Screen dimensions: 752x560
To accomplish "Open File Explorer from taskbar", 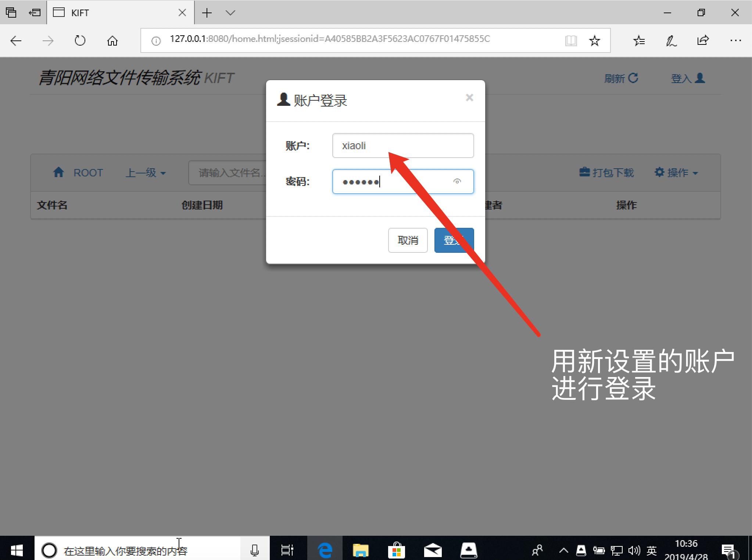I will (x=361, y=550).
